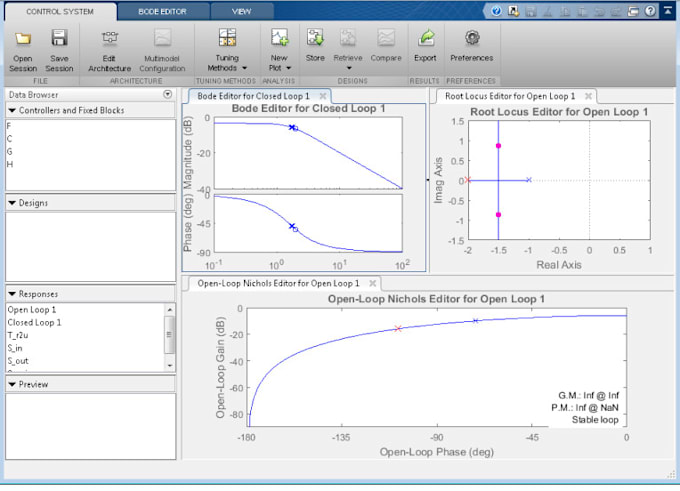680x491 pixels.
Task: Select T_r2u in the Responses list
Action: (19, 335)
